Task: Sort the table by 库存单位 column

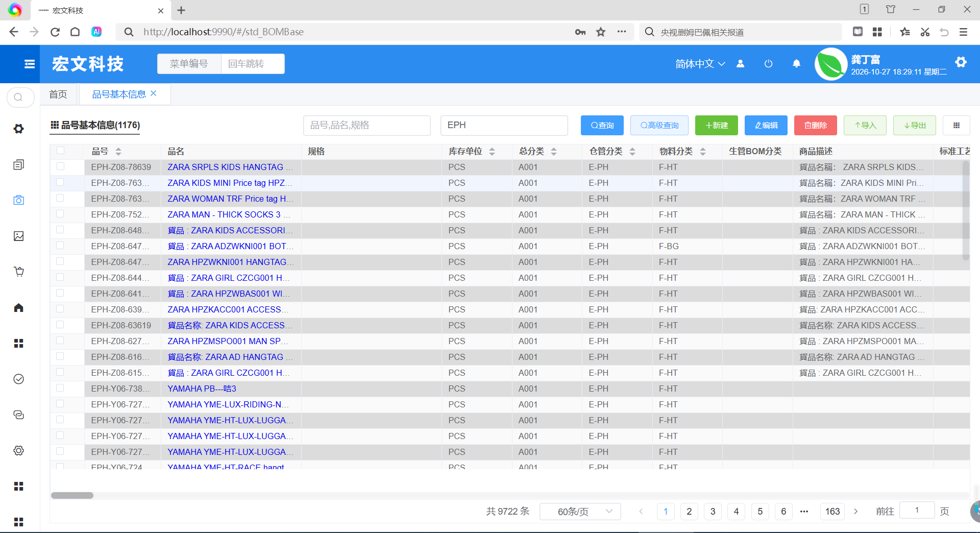Action: (492, 152)
